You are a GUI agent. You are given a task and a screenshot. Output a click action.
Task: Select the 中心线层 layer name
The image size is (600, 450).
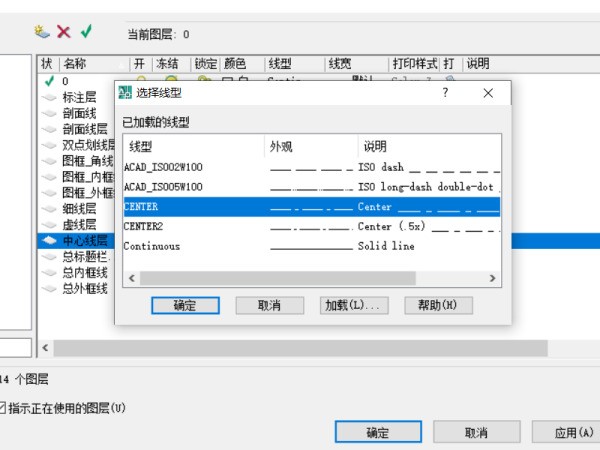point(85,241)
